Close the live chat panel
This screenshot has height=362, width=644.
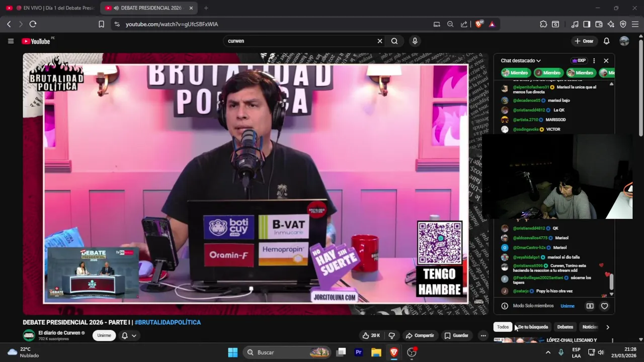606,61
